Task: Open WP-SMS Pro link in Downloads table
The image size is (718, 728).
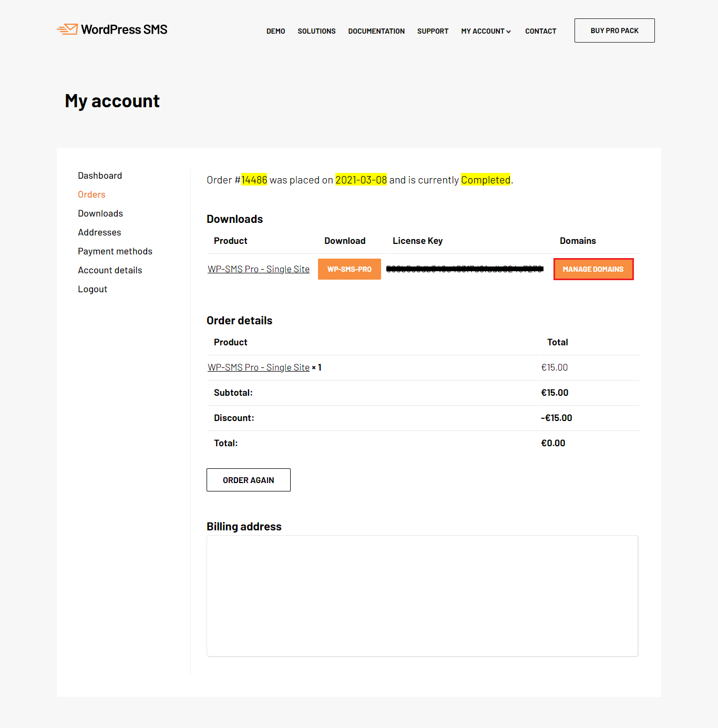Action: [259, 269]
